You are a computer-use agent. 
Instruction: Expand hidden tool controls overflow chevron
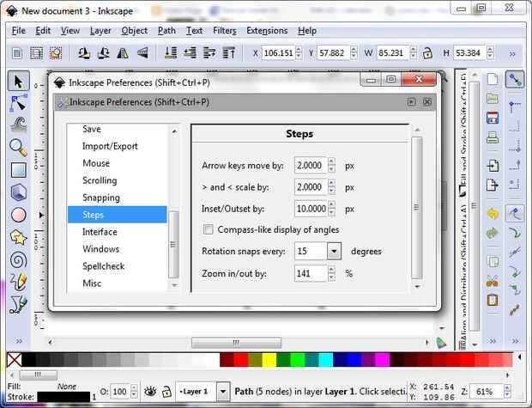pos(512,53)
